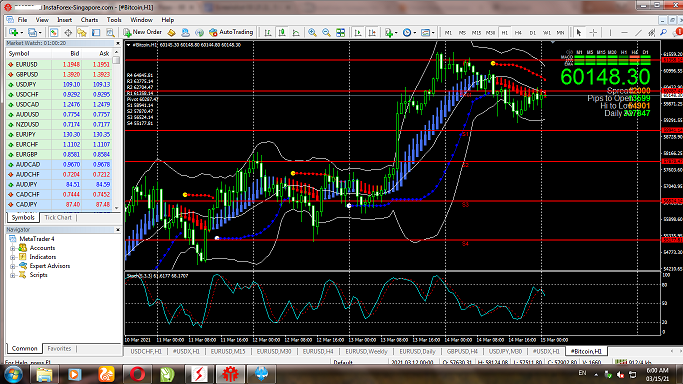
Task: Open the Windows Start button
Action: [x=14, y=374]
